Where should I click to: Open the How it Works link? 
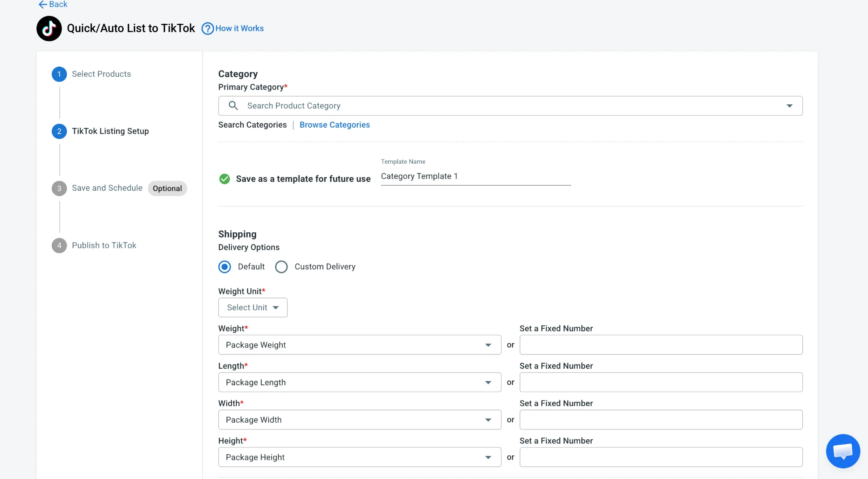239,28
